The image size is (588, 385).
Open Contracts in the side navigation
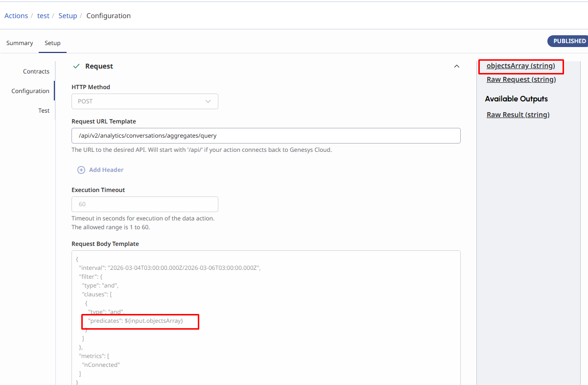tap(36, 72)
